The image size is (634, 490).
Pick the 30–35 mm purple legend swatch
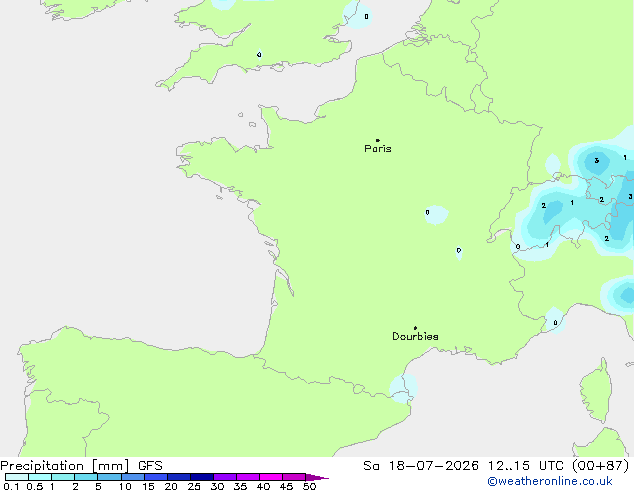pyautogui.click(x=225, y=477)
